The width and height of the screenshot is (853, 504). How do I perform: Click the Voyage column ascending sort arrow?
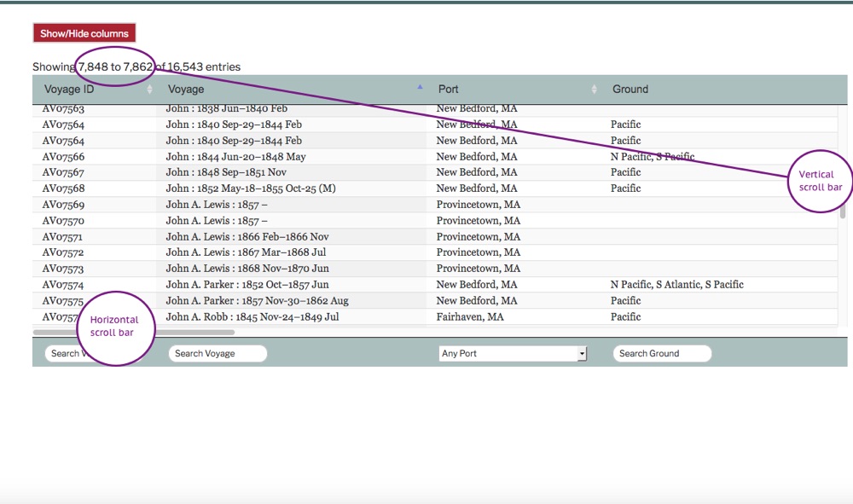click(420, 87)
